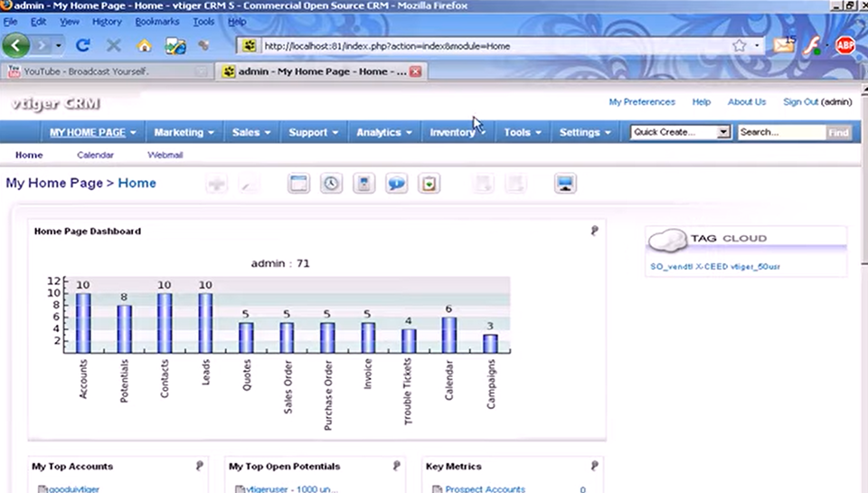868x493 pixels.
Task: Click the SO_vendtl tag link
Action: 672,267
